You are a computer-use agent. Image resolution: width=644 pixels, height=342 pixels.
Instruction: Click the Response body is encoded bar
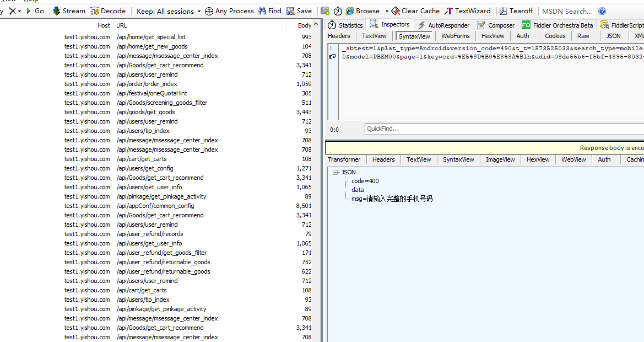pyautogui.click(x=485, y=148)
